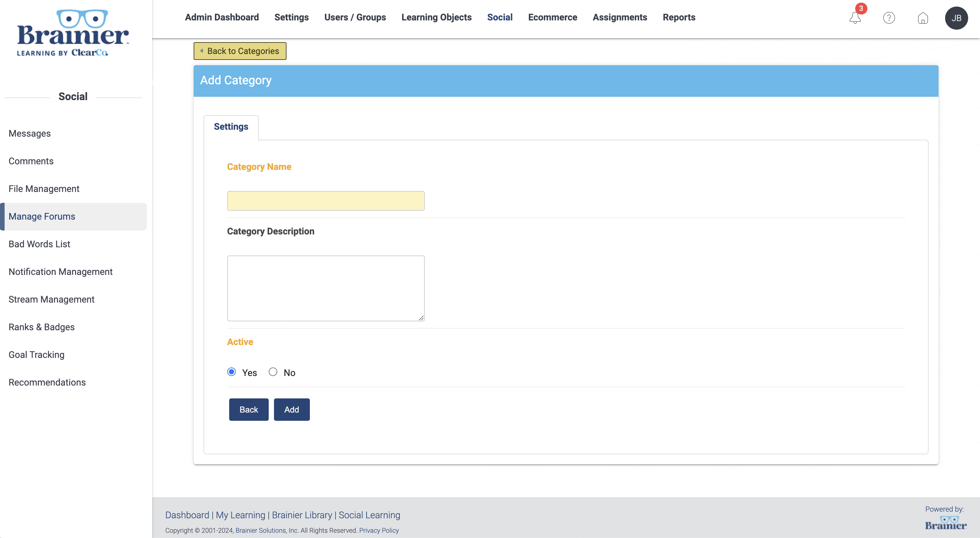Open the Assignments menu

click(620, 17)
